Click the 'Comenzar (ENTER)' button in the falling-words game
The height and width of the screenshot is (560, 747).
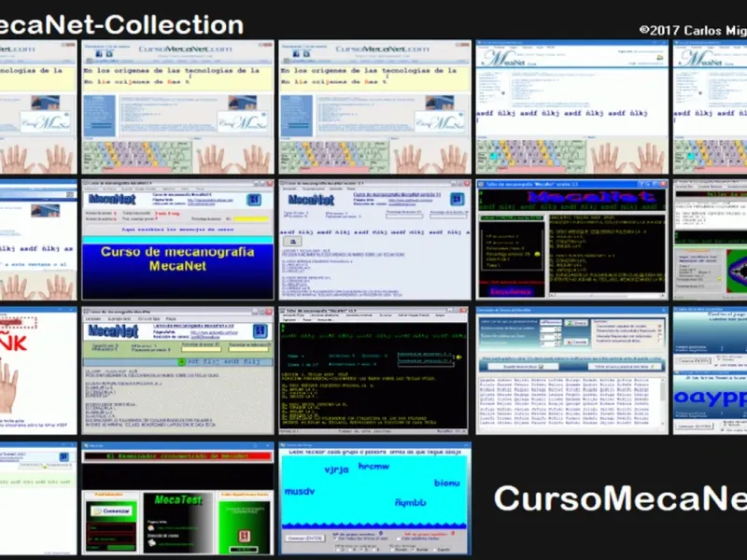[x=305, y=539]
